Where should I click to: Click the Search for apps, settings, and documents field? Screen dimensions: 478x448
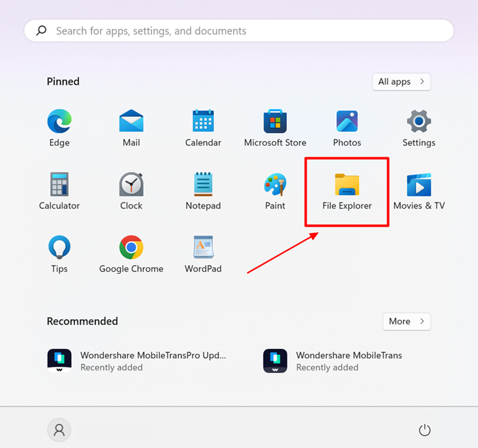pyautogui.click(x=239, y=30)
